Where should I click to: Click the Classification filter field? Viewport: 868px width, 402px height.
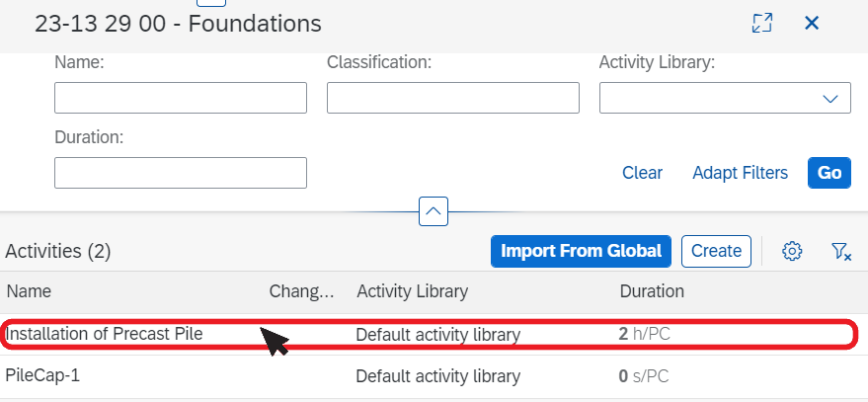click(453, 98)
